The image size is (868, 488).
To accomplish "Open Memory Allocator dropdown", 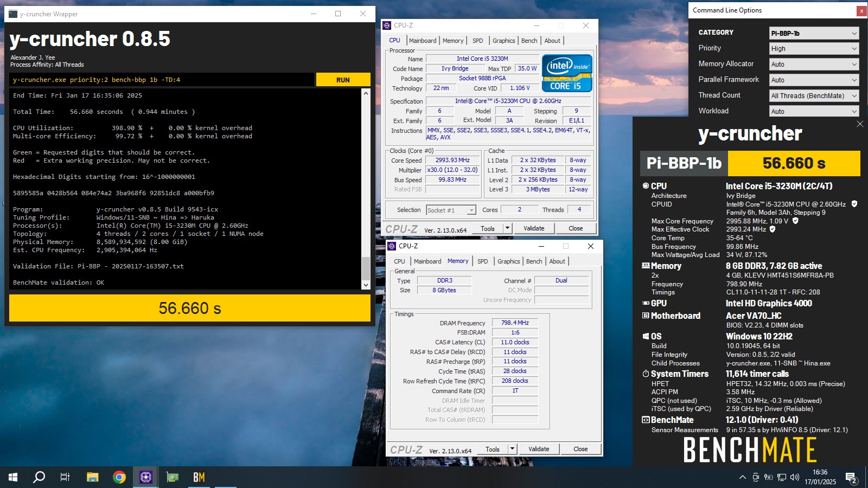I will coord(814,64).
